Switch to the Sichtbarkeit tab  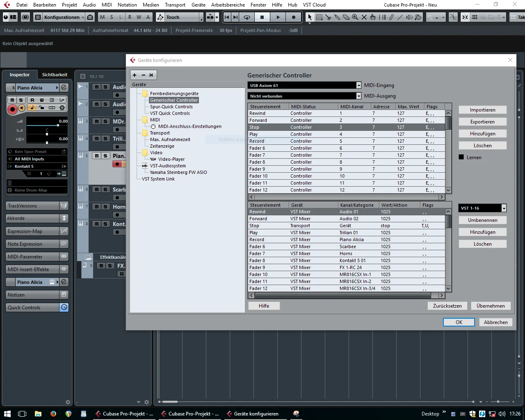coord(55,75)
